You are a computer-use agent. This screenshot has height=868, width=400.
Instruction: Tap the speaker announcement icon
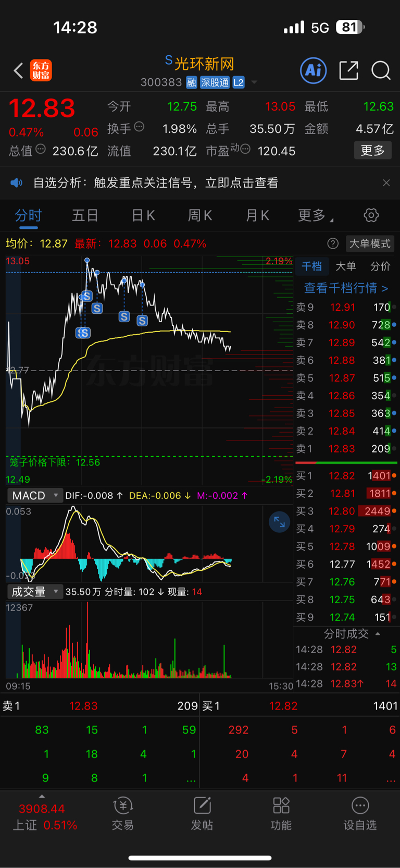[x=17, y=183]
